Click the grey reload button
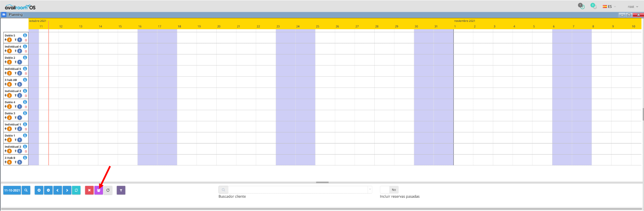The image size is (644, 211). 108,190
